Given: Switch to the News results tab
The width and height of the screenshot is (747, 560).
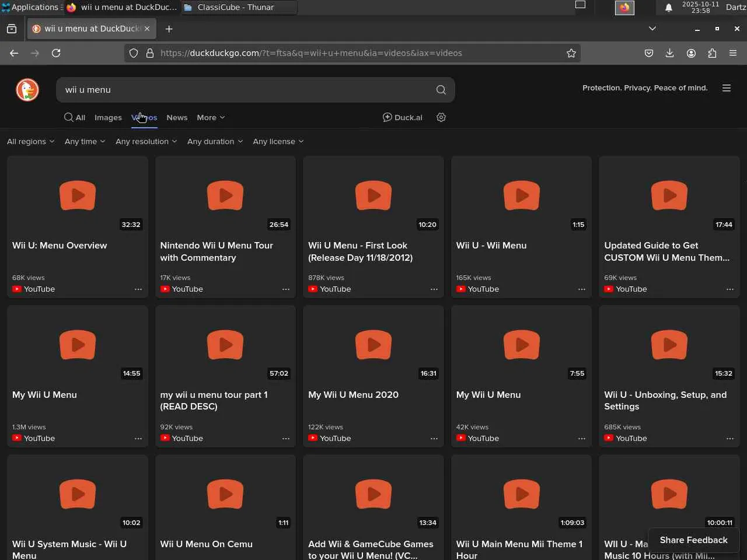Looking at the screenshot, I should pyautogui.click(x=177, y=117).
